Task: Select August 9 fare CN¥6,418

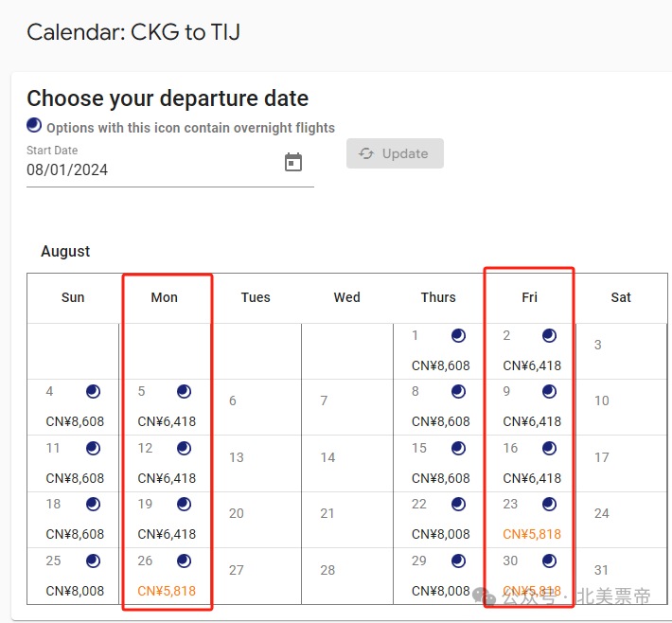Action: pyautogui.click(x=531, y=407)
